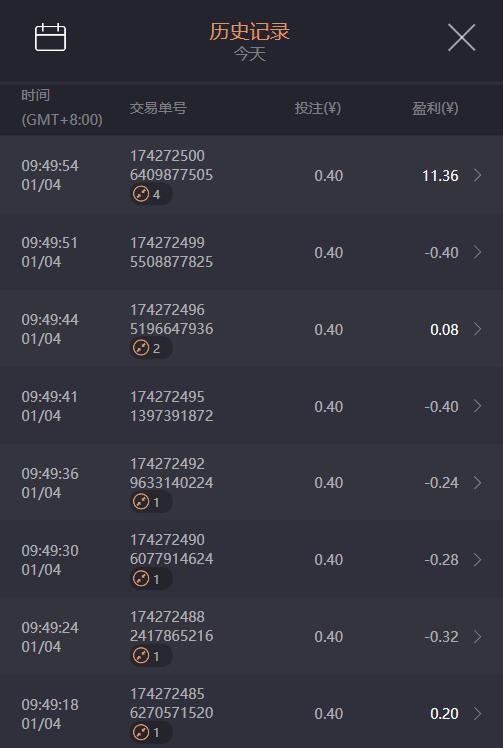The height and width of the screenshot is (748, 503).
Task: Open the calendar date picker icon
Action: 50,37
